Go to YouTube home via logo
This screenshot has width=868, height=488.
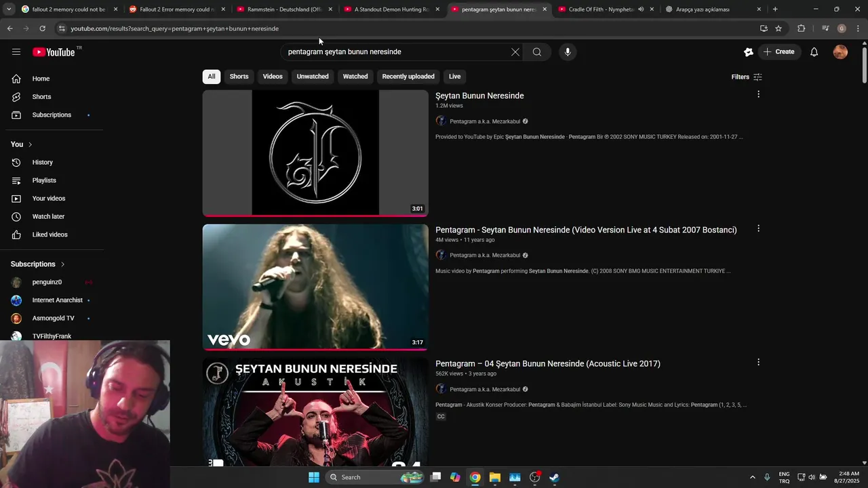point(54,52)
